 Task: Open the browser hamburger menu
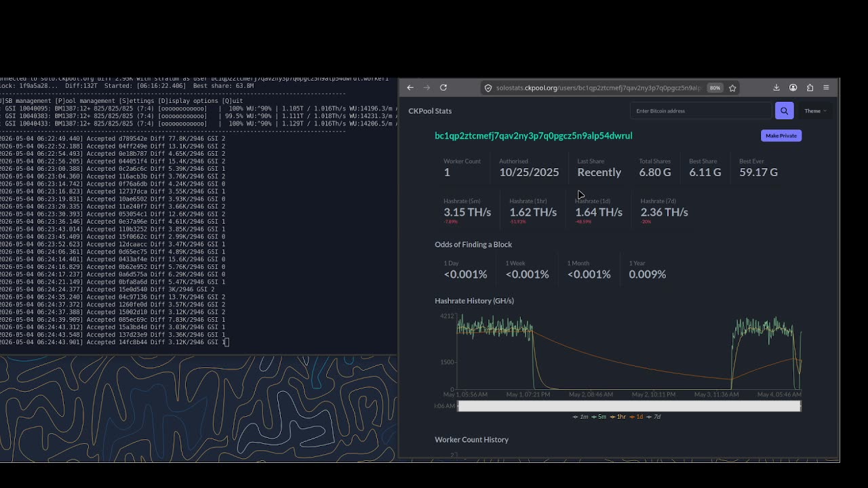click(826, 87)
